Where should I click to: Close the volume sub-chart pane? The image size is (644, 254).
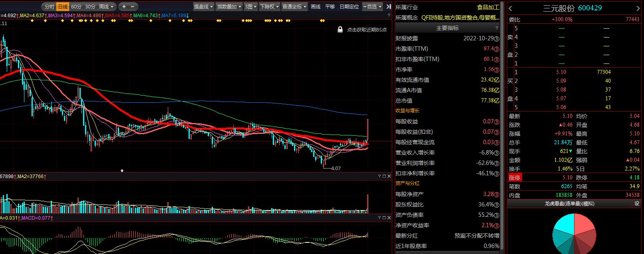[x=389, y=176]
